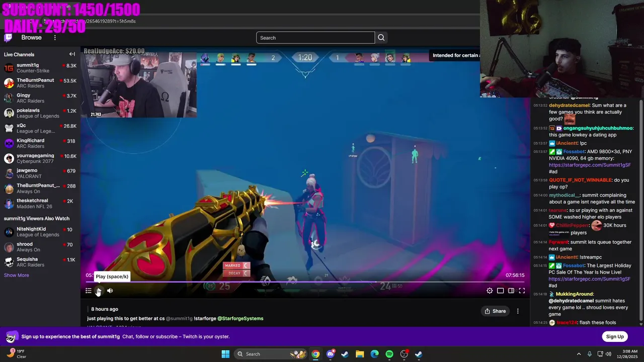
Task: Open Google Chrome from the taskbar
Action: coord(315,354)
